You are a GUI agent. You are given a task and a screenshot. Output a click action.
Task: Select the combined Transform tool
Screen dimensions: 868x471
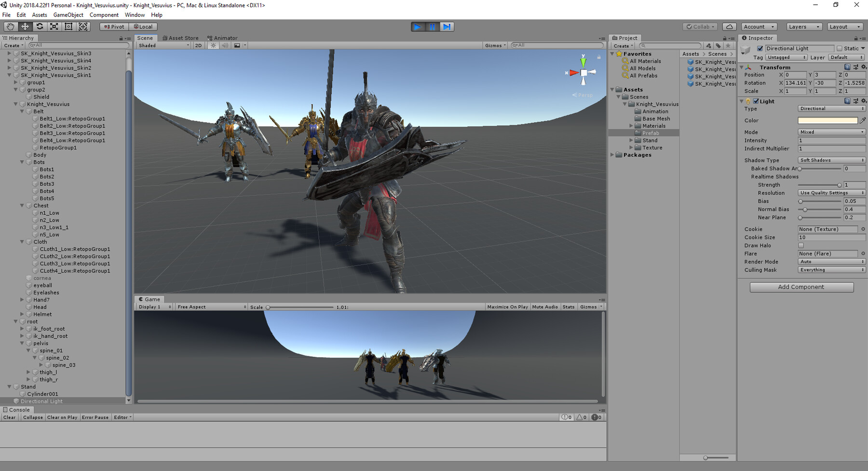(83, 27)
